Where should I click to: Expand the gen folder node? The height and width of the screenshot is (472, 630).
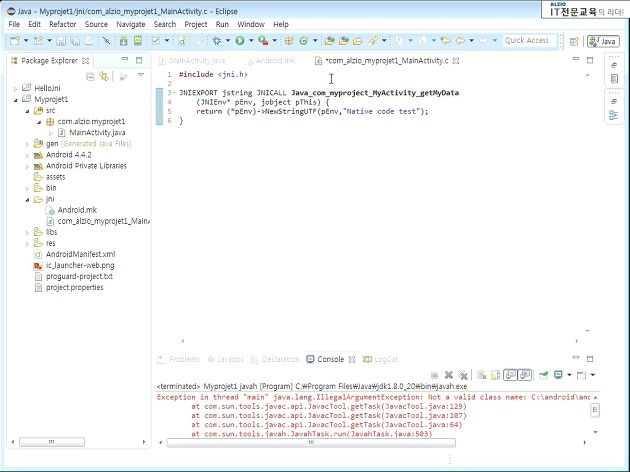tap(27, 144)
